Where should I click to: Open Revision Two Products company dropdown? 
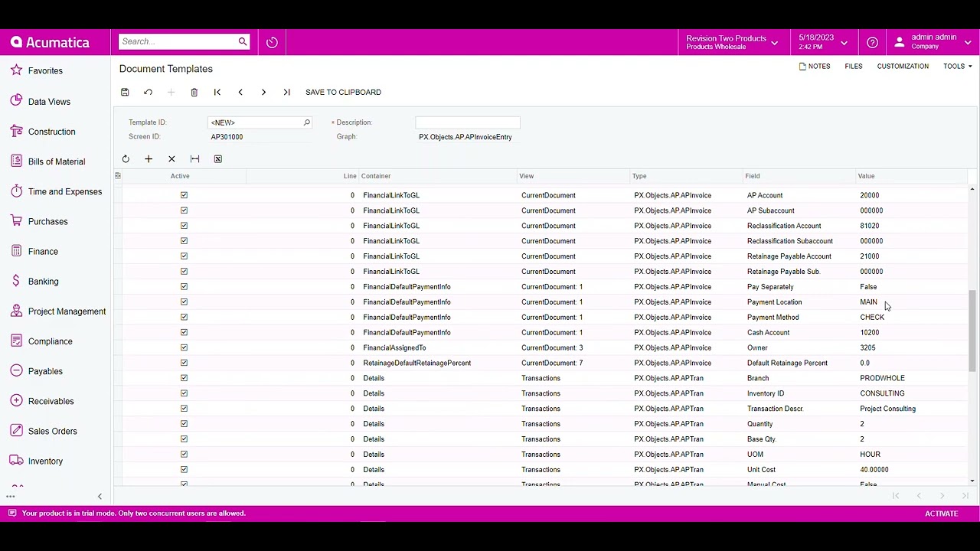coord(732,42)
